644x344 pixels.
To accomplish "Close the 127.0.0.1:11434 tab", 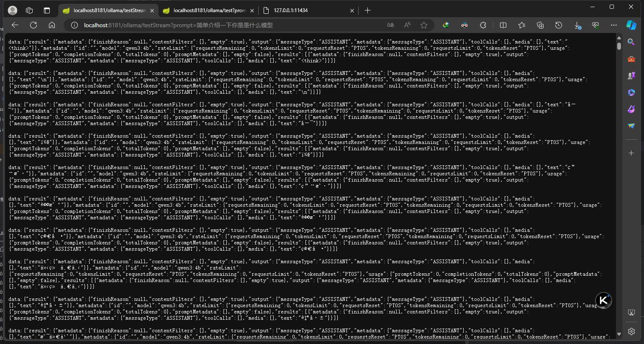I will coord(352,10).
